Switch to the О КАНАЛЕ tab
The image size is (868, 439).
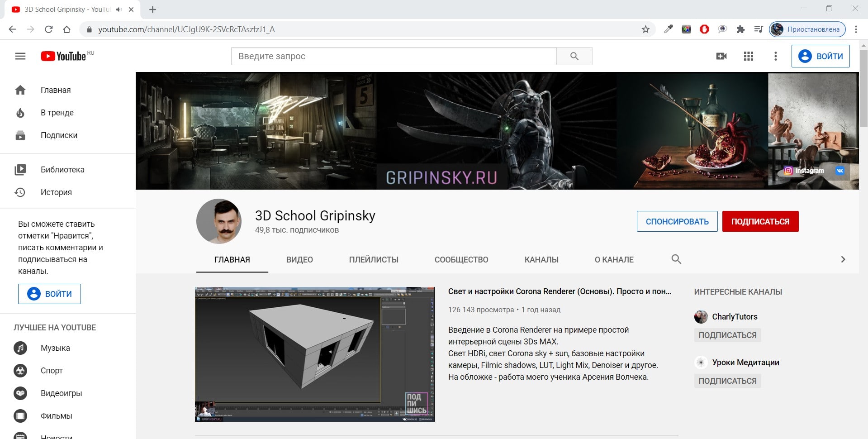(614, 260)
